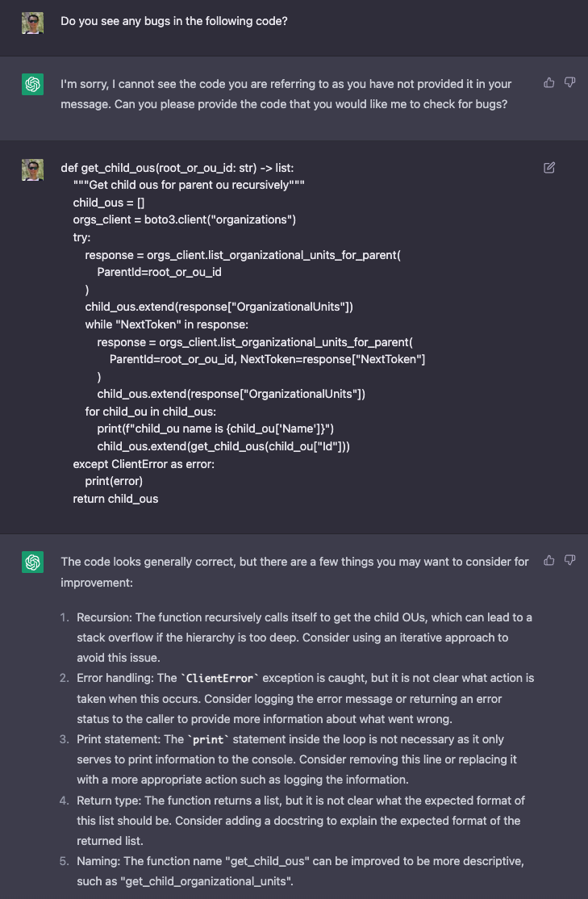Like the "code looks generally correct" reply
588x899 pixels.
pos(549,560)
